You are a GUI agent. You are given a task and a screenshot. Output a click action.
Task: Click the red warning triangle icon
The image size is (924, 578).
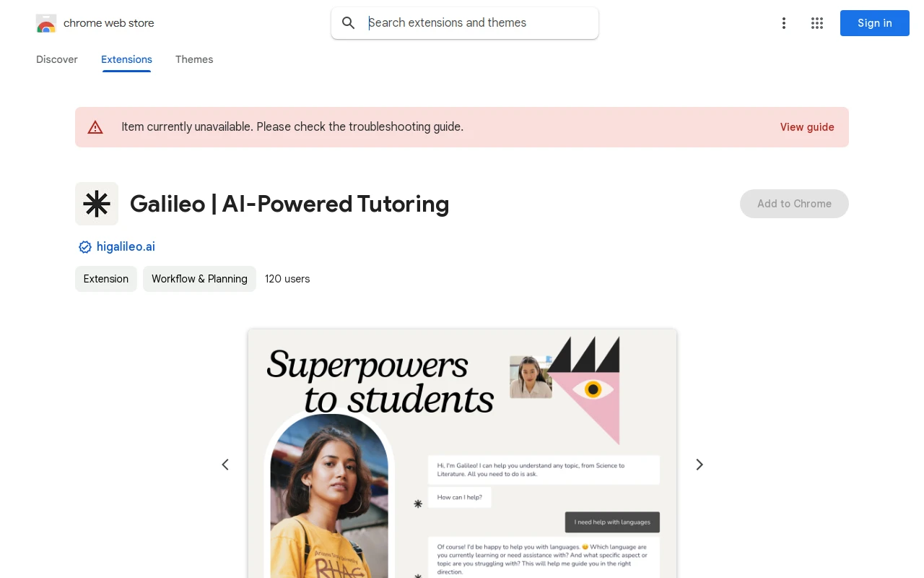[95, 127]
